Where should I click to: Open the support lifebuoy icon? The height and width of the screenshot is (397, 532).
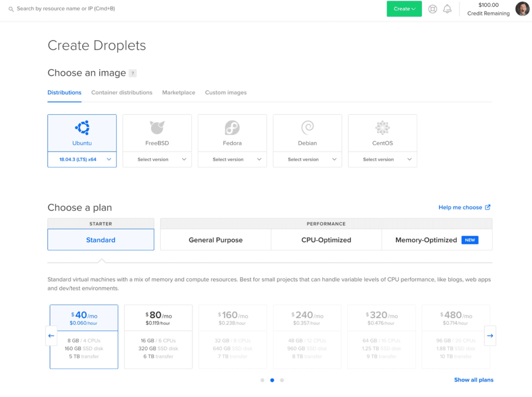tap(433, 9)
